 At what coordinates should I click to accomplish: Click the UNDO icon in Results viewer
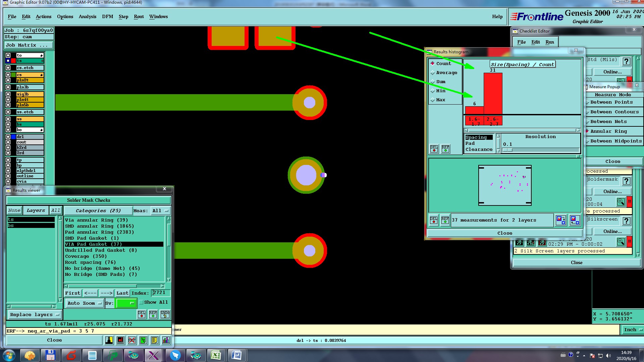165,314
